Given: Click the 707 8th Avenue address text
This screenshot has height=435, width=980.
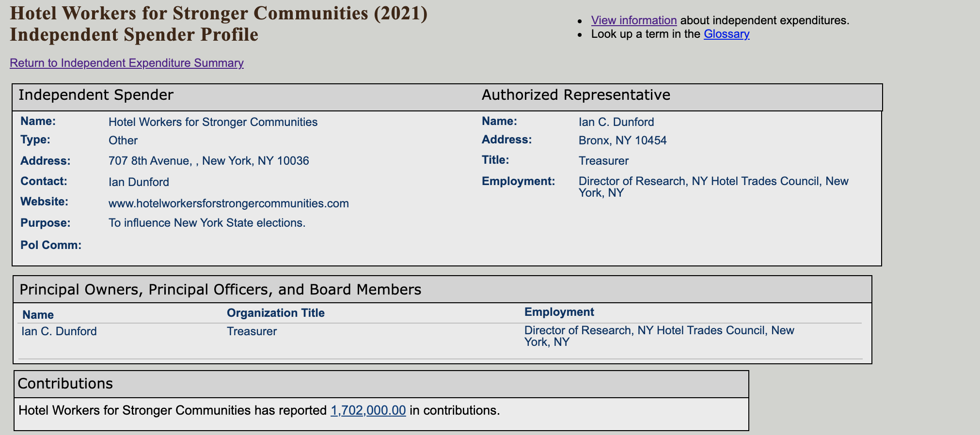Looking at the screenshot, I should [x=208, y=161].
